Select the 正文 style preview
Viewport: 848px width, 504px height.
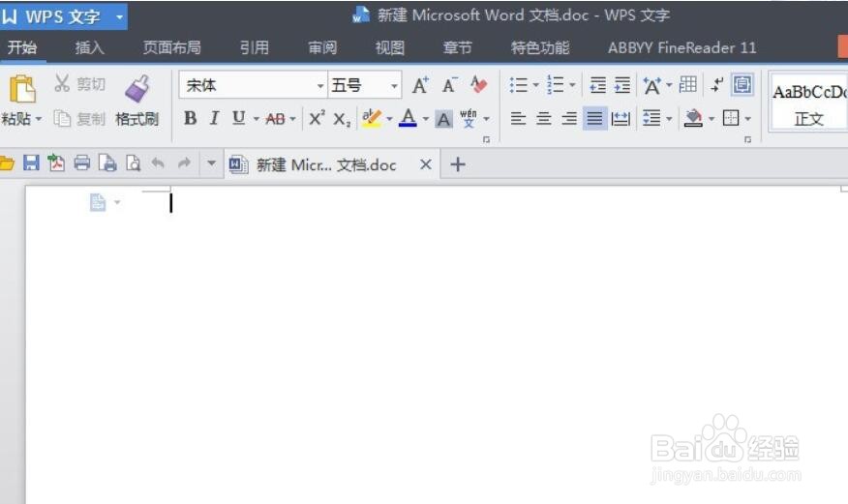point(808,103)
